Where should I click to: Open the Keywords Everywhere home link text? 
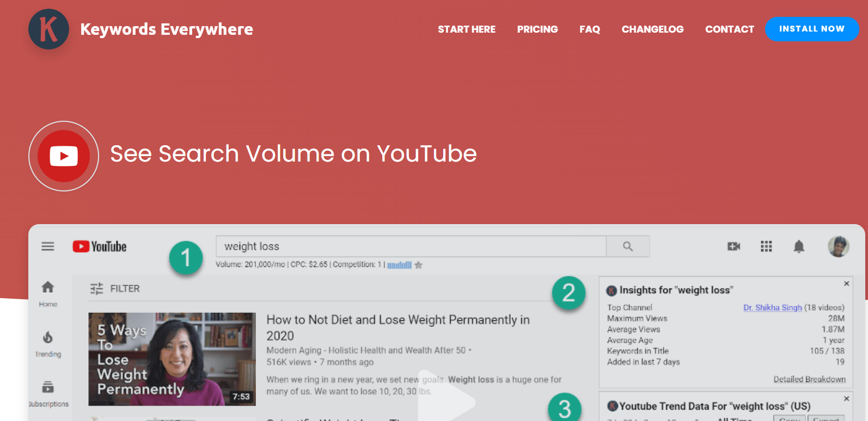point(167,29)
